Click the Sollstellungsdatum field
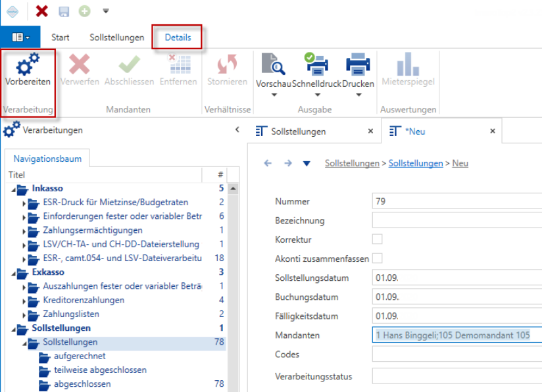Image resolution: width=542 pixels, height=392 pixels. (x=457, y=278)
